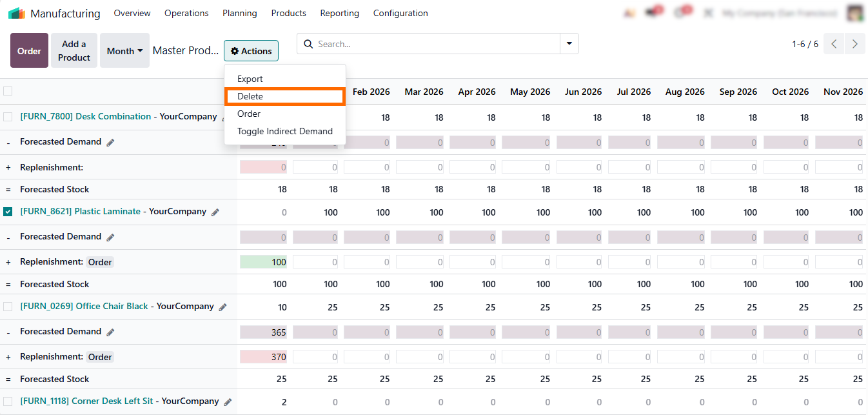Viewport: 868px width, 415px height.
Task: Open the chat messages icon with badge
Action: click(653, 13)
